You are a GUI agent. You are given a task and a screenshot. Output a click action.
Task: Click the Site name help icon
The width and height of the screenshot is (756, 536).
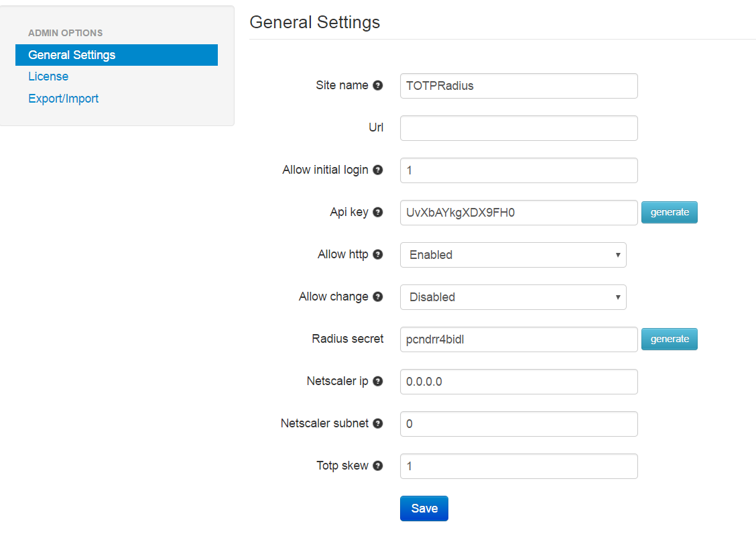click(x=378, y=85)
